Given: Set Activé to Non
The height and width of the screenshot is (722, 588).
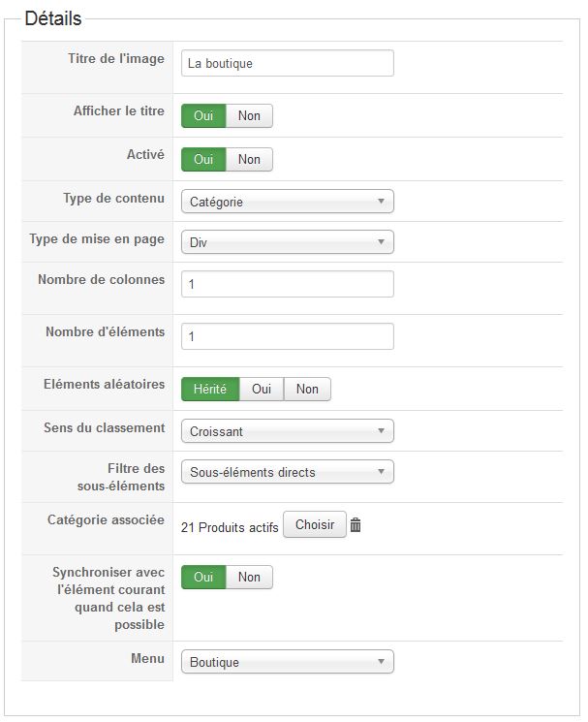Looking at the screenshot, I should (x=249, y=159).
